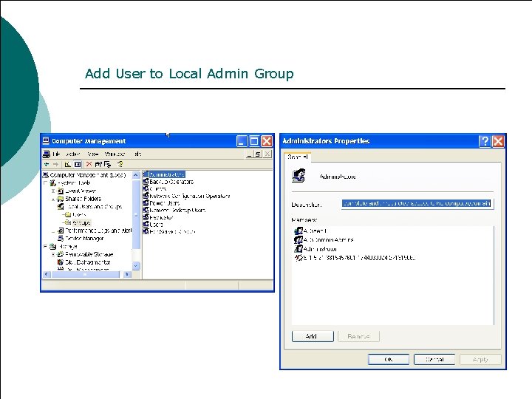Click the help question mark in Administrators Properties
The width and height of the screenshot is (532, 399).
(x=485, y=141)
